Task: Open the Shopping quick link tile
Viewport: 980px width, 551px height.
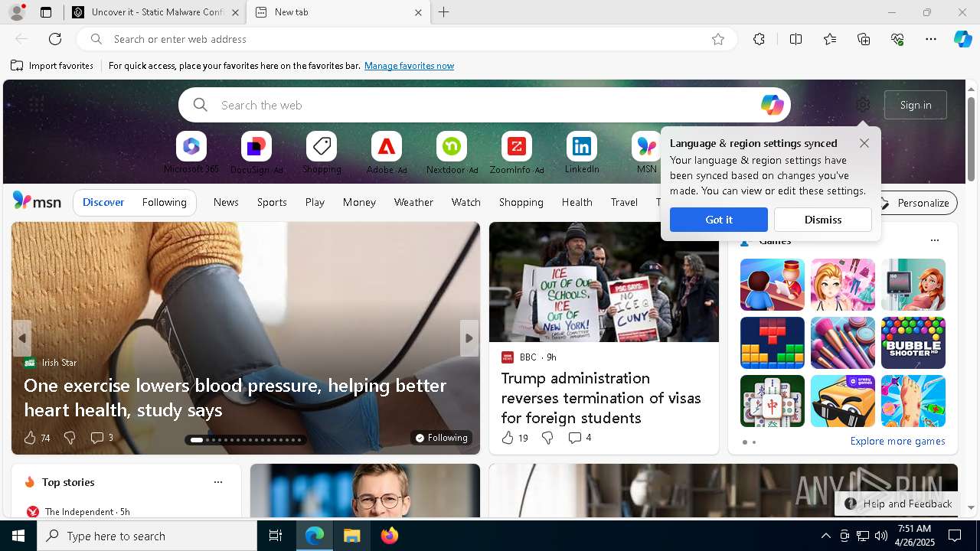Action: 322,152
